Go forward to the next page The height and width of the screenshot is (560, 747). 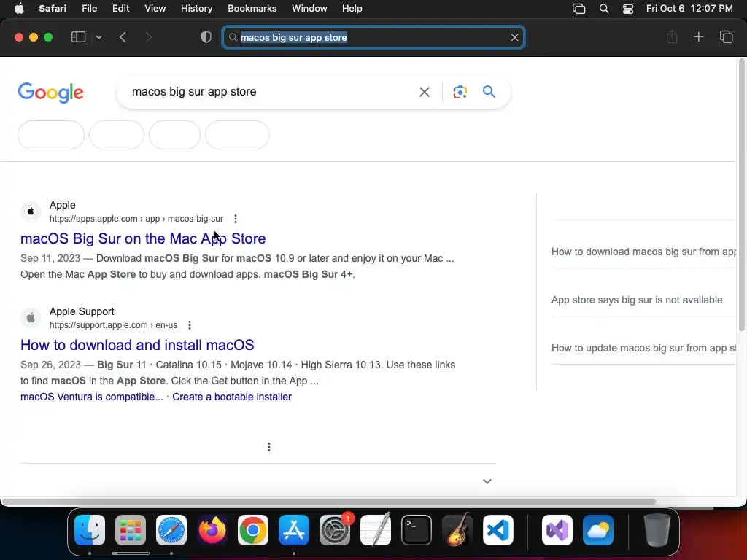(x=148, y=37)
